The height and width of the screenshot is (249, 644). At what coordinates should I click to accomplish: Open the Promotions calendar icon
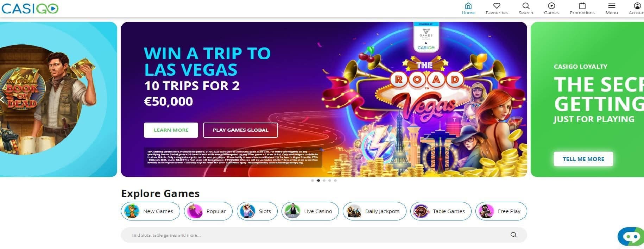582,6
